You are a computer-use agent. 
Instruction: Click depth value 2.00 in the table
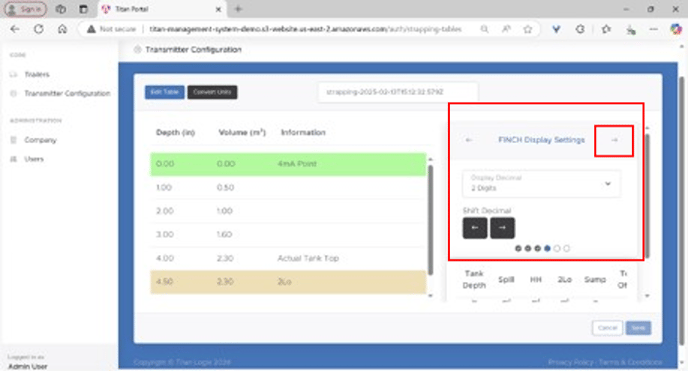tap(165, 211)
